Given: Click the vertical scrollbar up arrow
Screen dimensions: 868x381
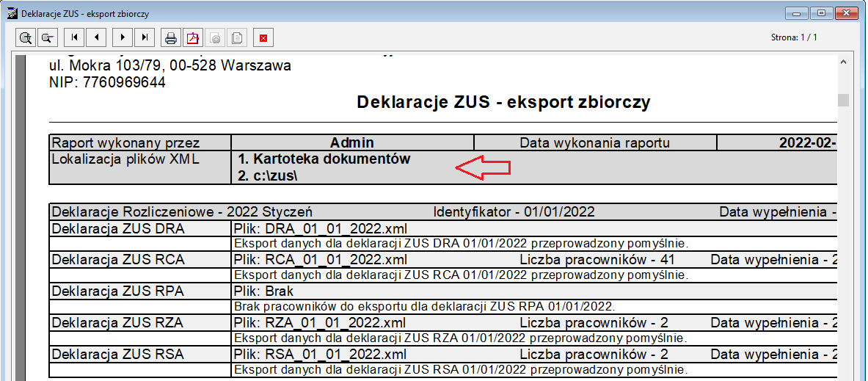Looking at the screenshot, I should pyautogui.click(x=843, y=63).
